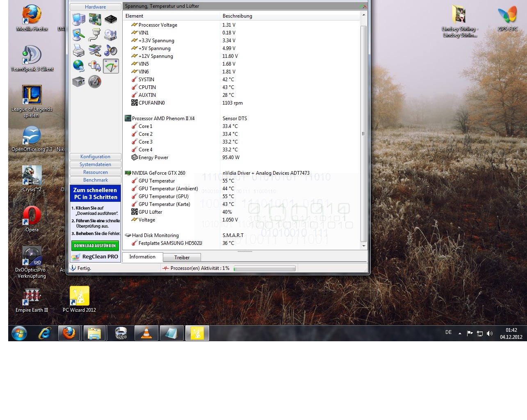
Task: Expand the Konfiguration category panel
Action: [96, 157]
